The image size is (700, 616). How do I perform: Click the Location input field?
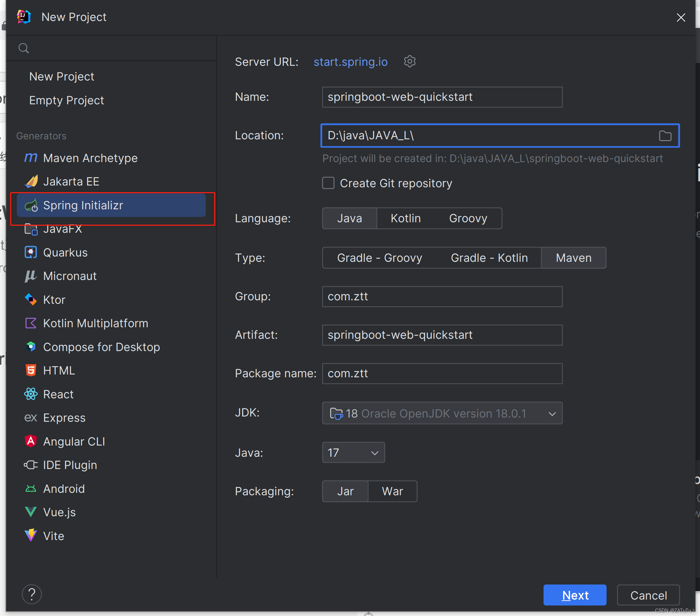pos(500,136)
